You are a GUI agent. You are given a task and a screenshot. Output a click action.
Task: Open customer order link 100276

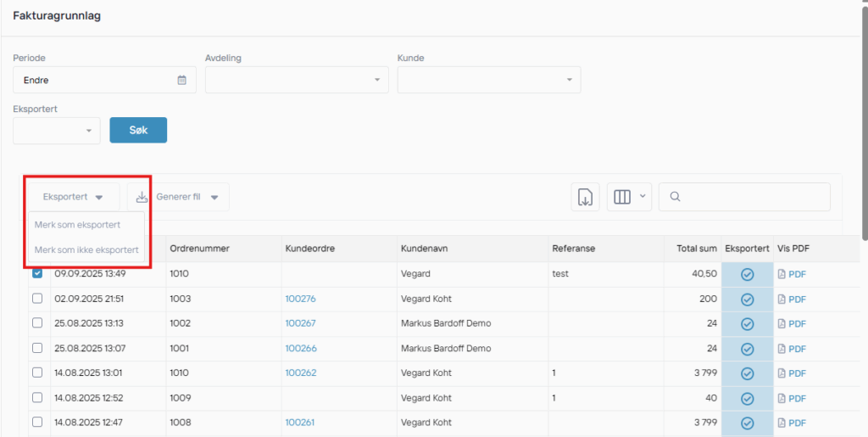point(300,300)
